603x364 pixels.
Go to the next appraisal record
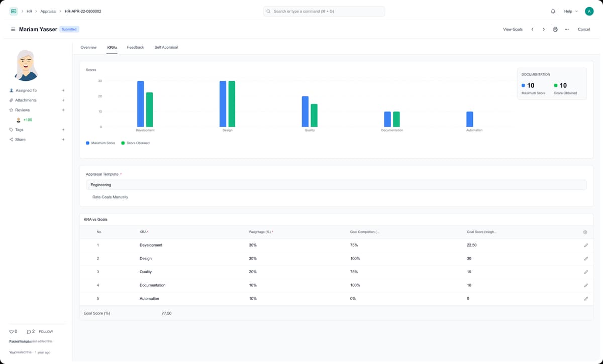[x=544, y=29]
